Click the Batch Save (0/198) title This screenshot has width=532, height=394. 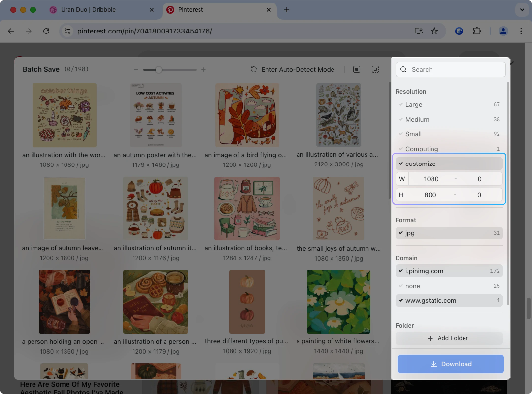pos(56,69)
